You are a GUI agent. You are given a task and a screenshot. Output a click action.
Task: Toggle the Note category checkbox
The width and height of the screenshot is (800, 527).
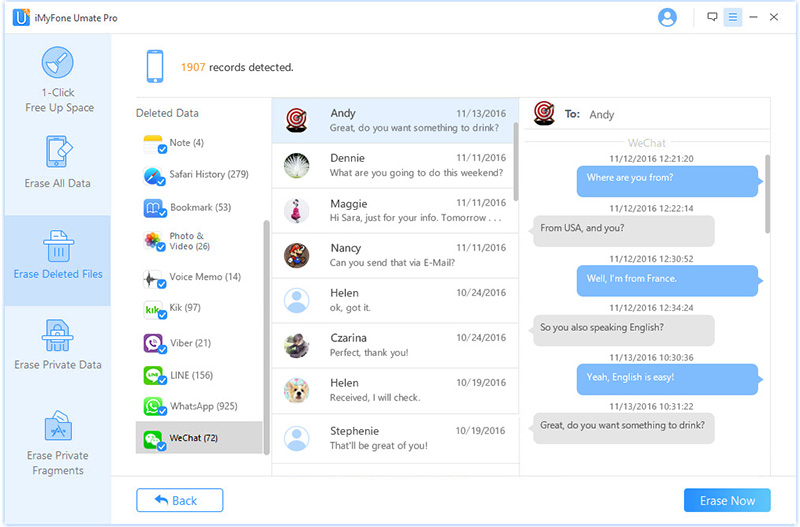click(161, 149)
